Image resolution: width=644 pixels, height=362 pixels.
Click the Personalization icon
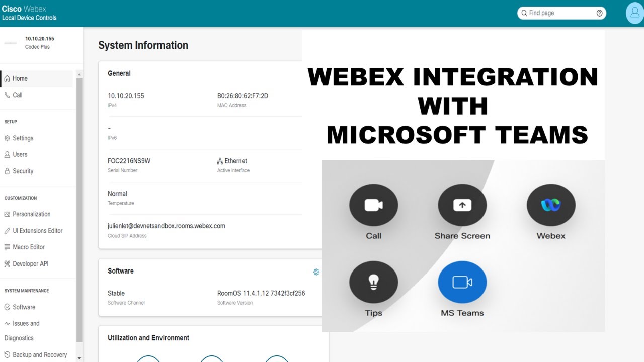pyautogui.click(x=7, y=214)
